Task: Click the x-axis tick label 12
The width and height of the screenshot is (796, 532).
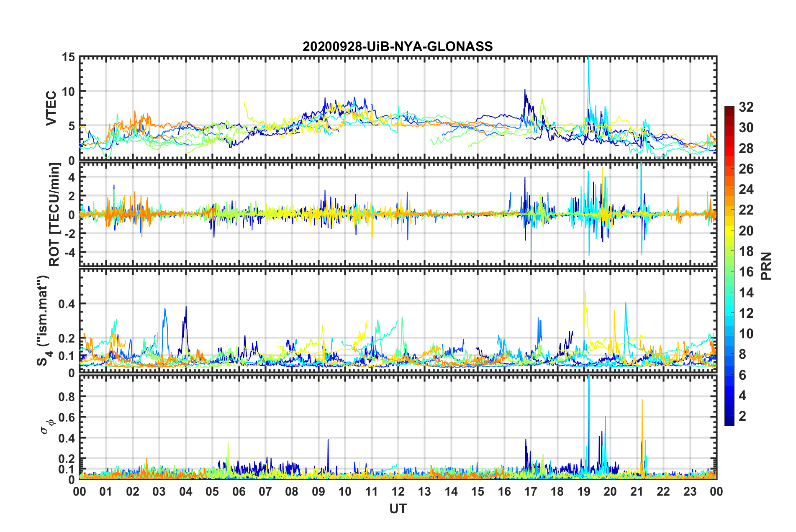Action: (x=398, y=491)
